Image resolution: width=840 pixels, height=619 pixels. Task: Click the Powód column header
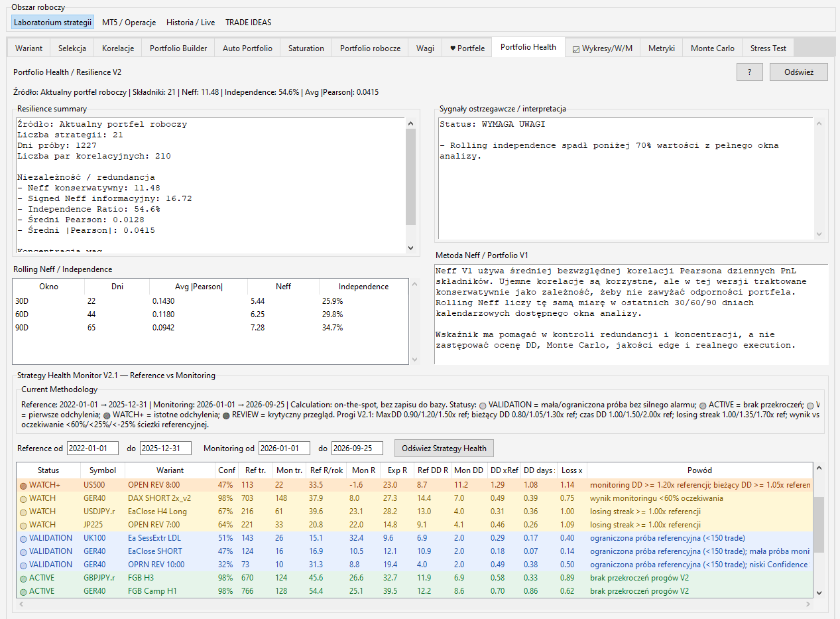[x=699, y=470]
